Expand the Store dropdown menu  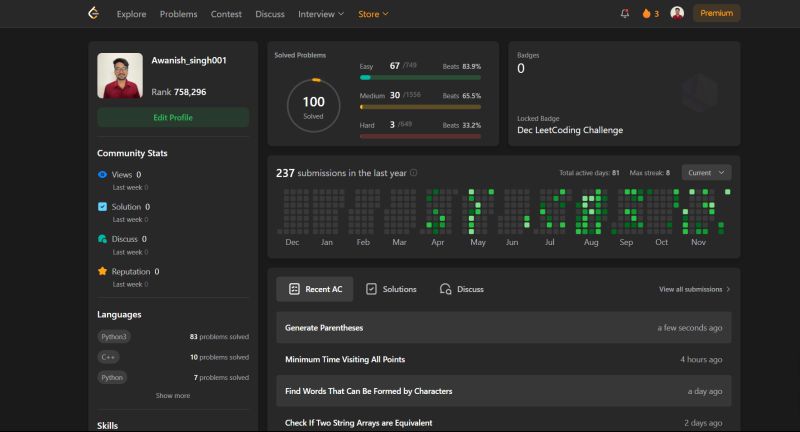tap(373, 14)
